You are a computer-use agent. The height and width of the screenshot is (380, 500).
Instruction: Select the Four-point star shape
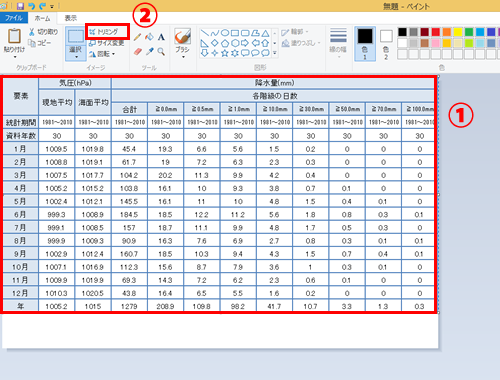click(215, 53)
